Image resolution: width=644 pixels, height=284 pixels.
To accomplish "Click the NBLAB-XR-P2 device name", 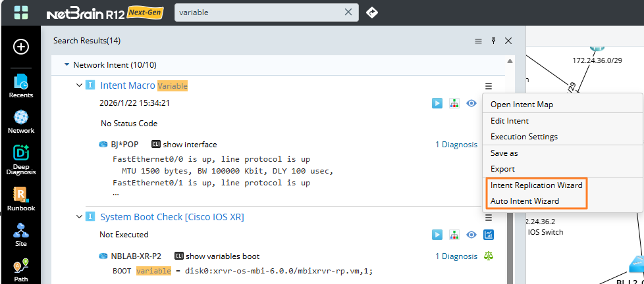I will (x=136, y=256).
